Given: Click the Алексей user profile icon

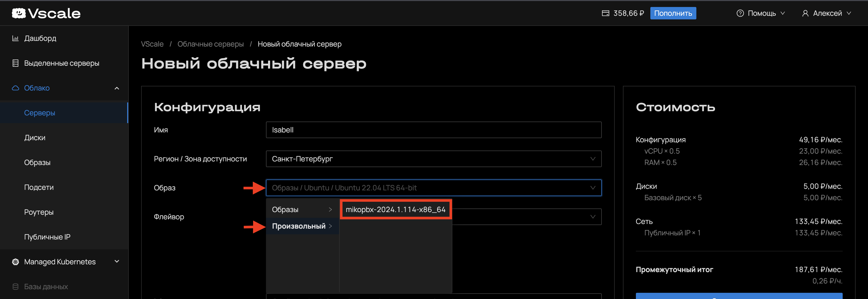Looking at the screenshot, I should pos(805,13).
